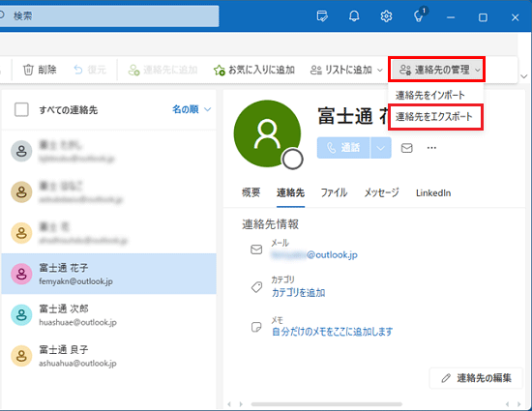Expand the toolbar overflow chevron
Image resolution: width=532 pixels, height=411 pixels.
[x=524, y=76]
